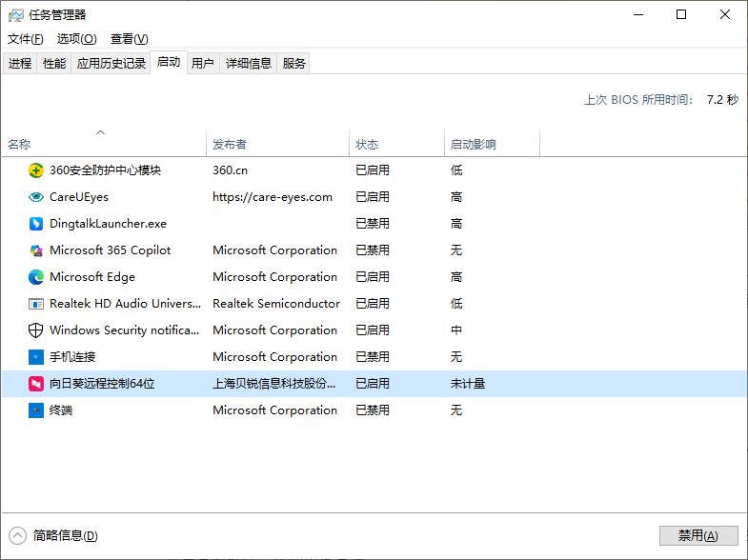748x560 pixels.
Task: Switch to the 应用历史记录 tab
Action: 111,63
